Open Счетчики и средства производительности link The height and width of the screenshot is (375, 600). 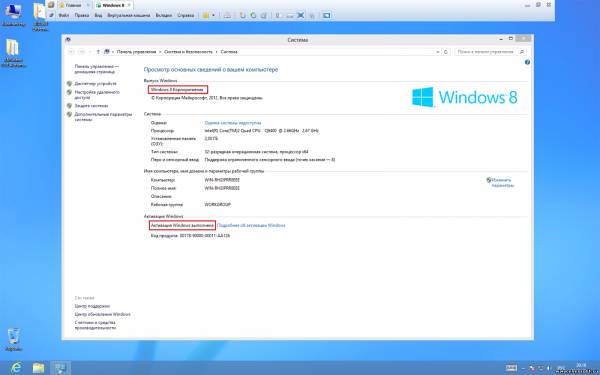coord(95,325)
